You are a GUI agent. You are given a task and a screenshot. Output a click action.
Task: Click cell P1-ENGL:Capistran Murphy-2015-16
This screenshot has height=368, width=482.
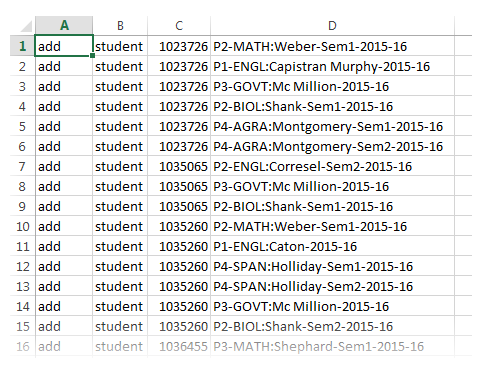click(332, 66)
